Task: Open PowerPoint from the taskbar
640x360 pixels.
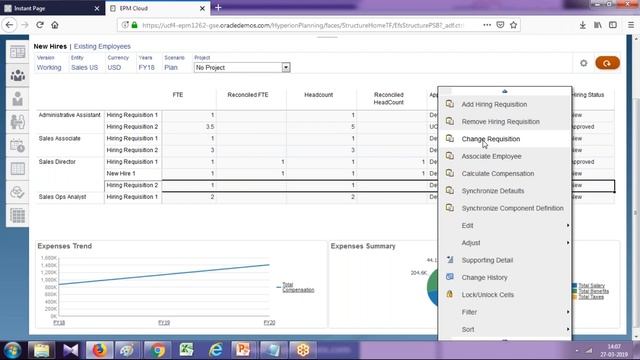Action: 244,350
